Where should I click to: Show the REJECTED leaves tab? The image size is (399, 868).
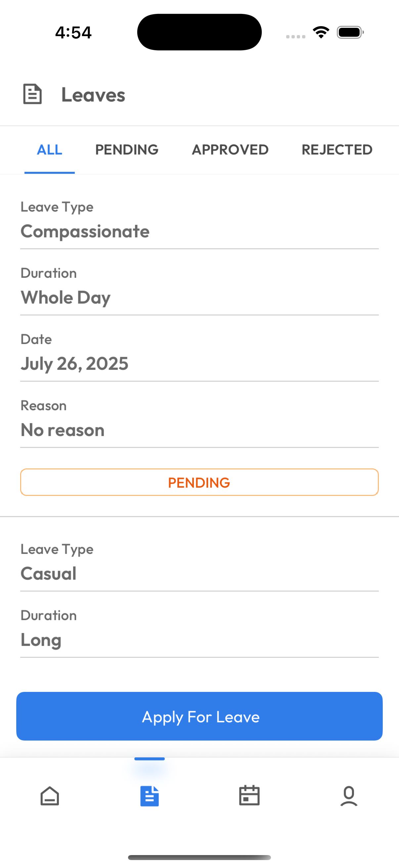(337, 150)
